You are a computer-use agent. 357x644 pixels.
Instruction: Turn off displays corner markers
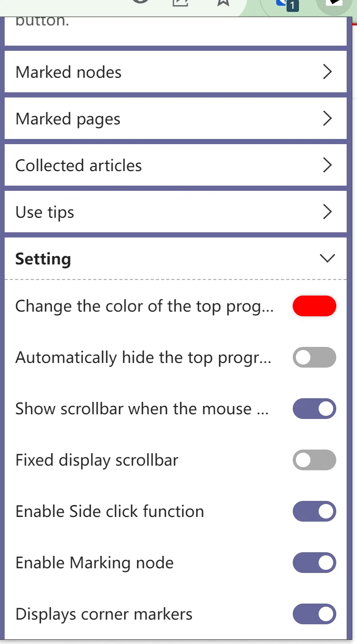pyautogui.click(x=314, y=614)
